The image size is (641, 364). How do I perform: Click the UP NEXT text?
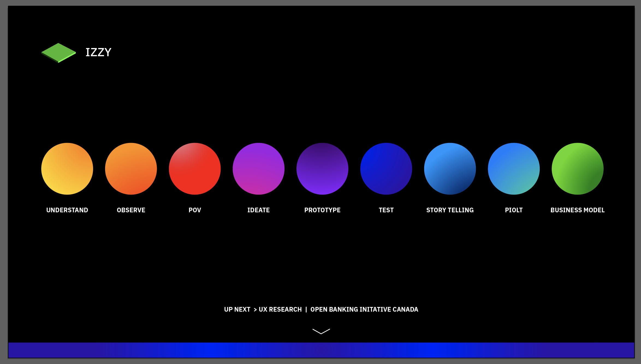pos(237,309)
